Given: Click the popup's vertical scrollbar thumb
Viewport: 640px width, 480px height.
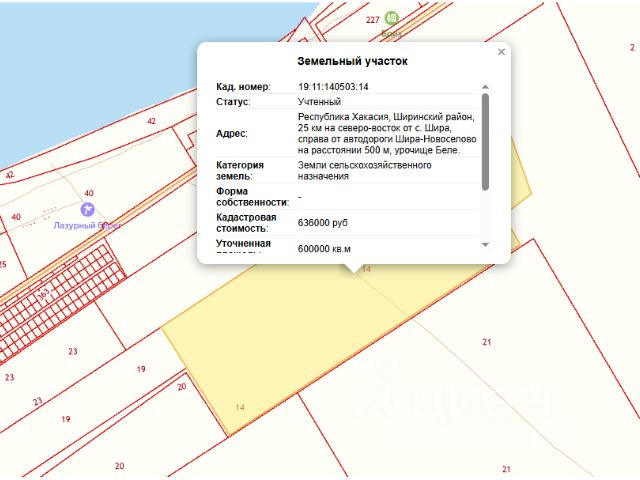Looking at the screenshot, I should (x=485, y=142).
